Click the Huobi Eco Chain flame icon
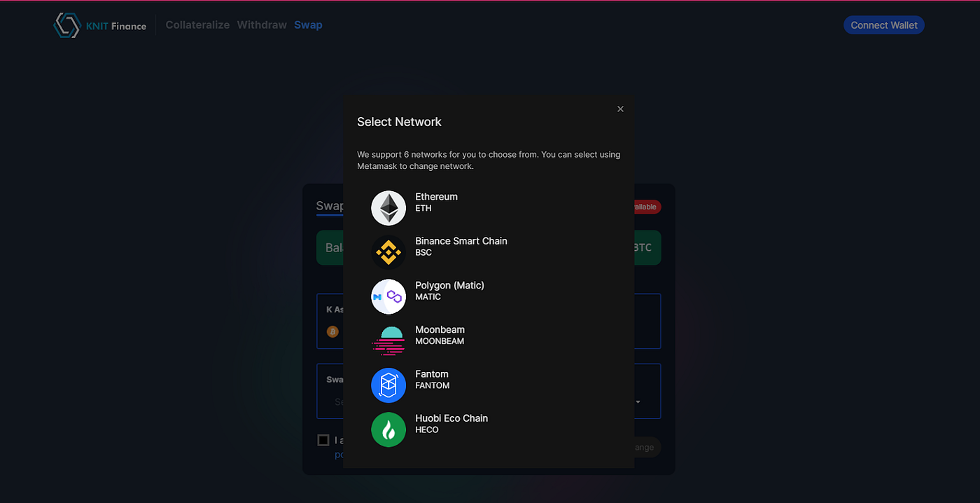The image size is (980, 503). [388, 429]
